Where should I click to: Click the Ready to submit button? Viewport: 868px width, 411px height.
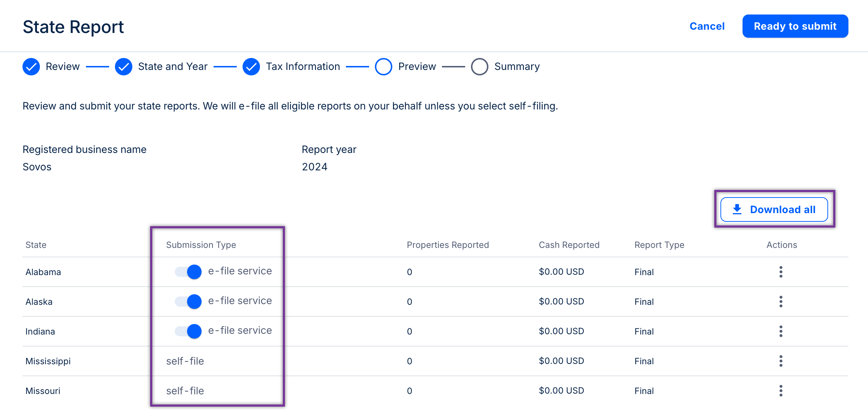point(795,26)
